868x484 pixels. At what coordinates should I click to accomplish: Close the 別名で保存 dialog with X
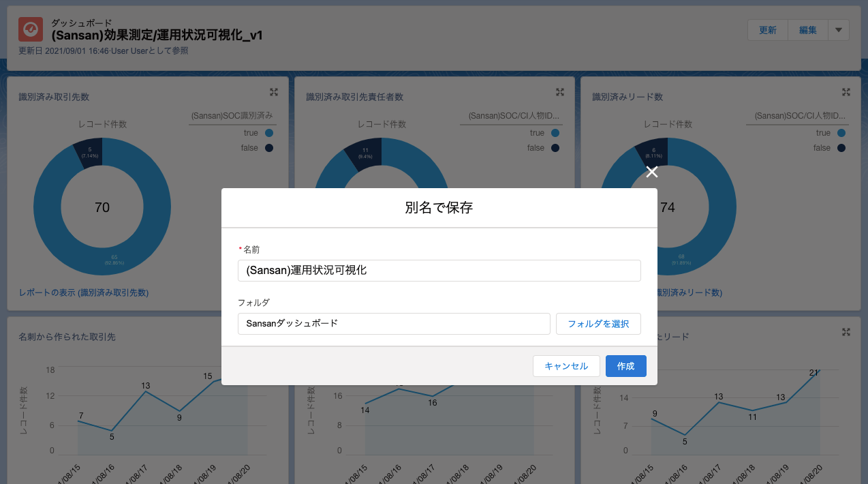[651, 172]
